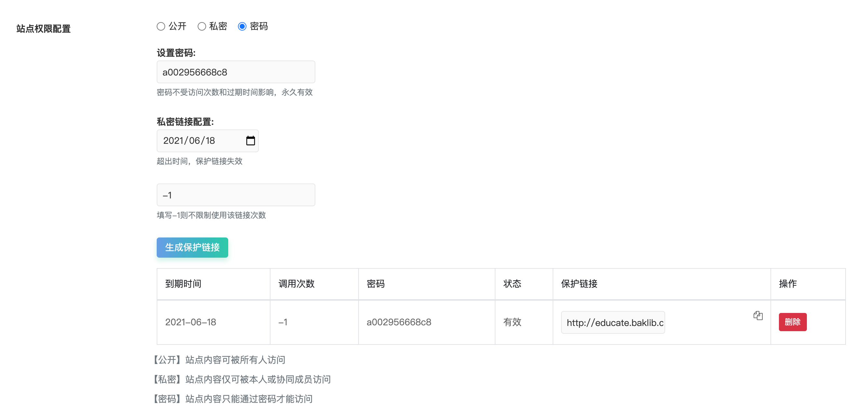Open the calendar picker icon in date field
The width and height of the screenshot is (868, 419).
pos(250,141)
